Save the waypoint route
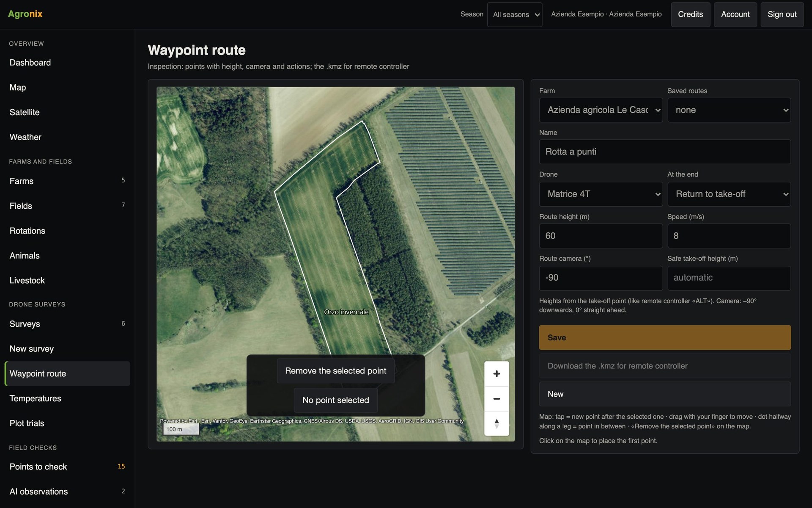This screenshot has height=508, width=812. tap(665, 338)
